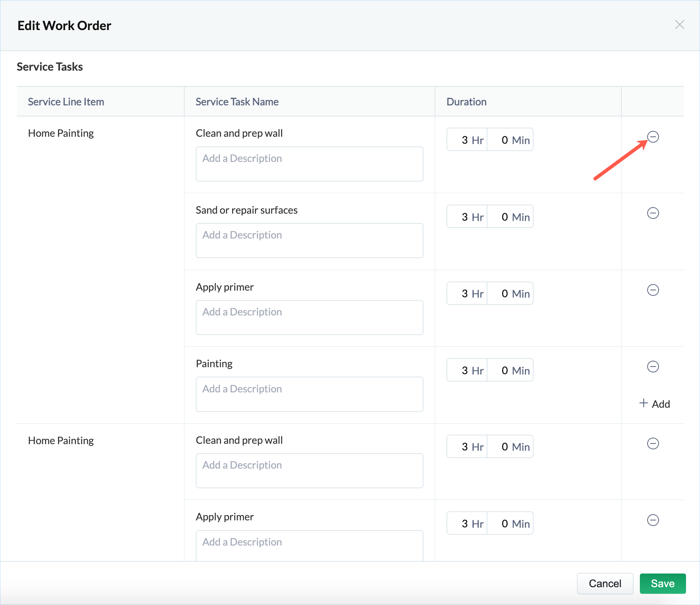Image resolution: width=700 pixels, height=605 pixels.
Task: Save the work order changes
Action: pyautogui.click(x=662, y=583)
